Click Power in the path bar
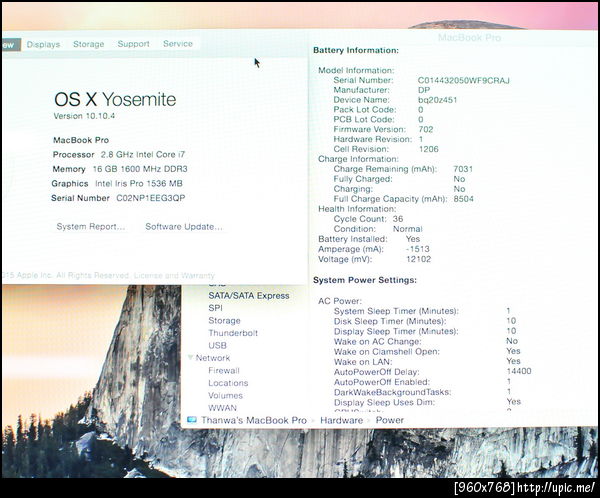 390,420
